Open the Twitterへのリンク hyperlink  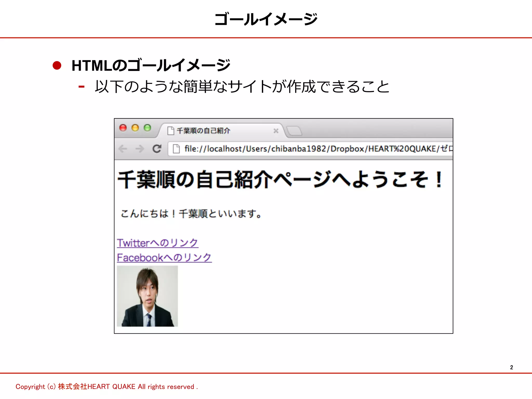[157, 243]
